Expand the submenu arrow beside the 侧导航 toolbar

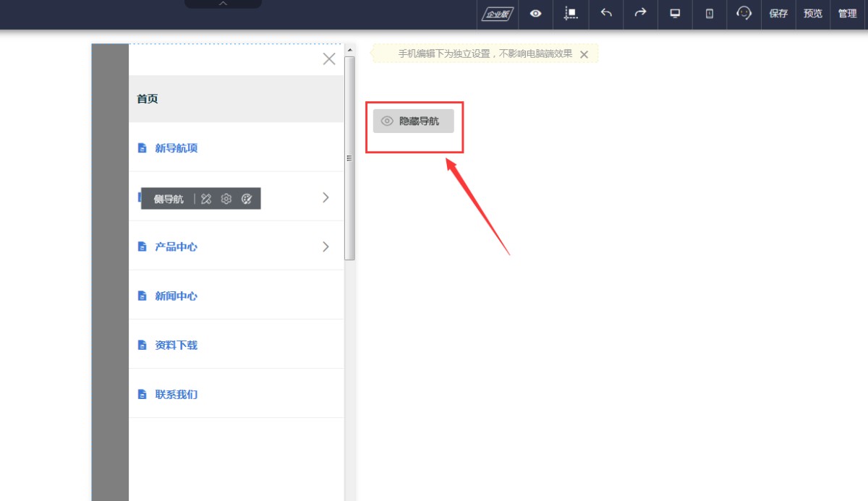pos(325,197)
